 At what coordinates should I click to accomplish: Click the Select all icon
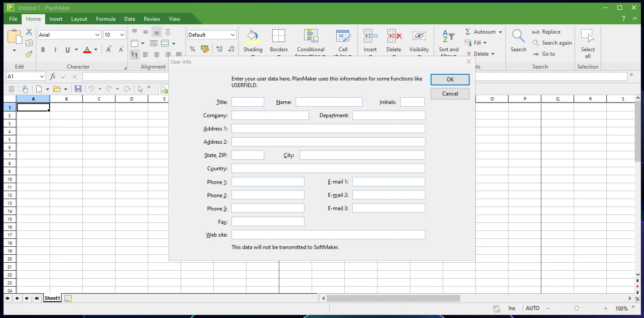pos(587,36)
